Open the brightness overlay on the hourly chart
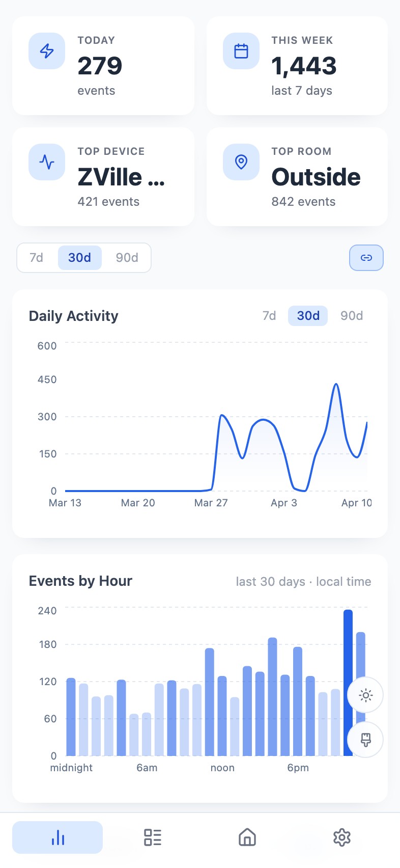Screen dimensions: 400x868 (365, 695)
